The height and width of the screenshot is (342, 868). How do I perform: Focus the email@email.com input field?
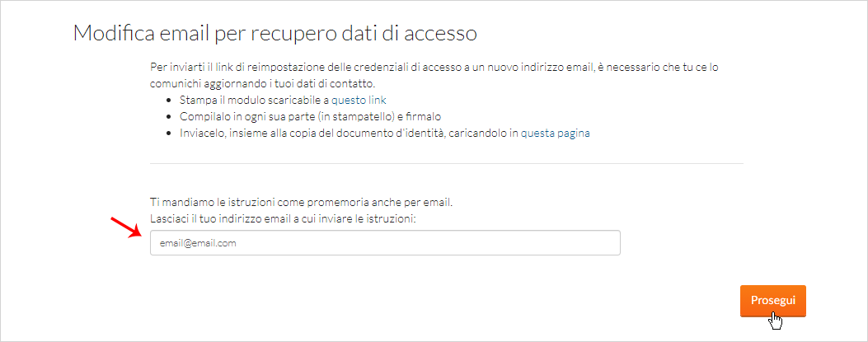[385, 243]
